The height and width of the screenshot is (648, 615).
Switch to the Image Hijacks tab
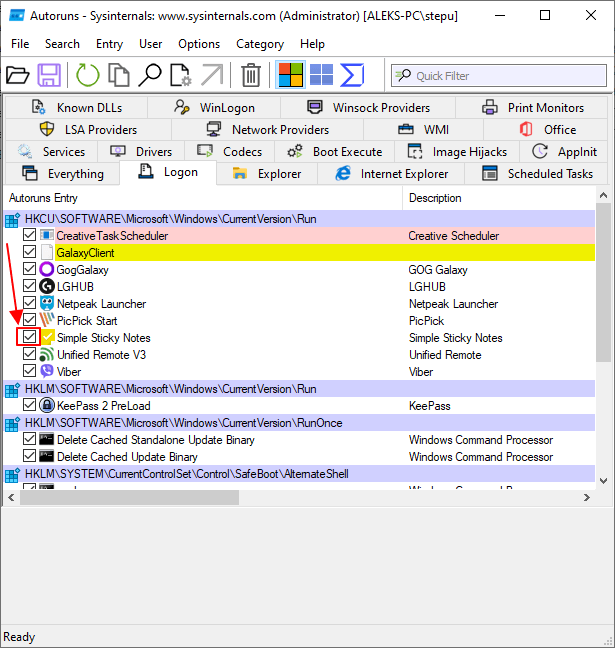pyautogui.click(x=457, y=152)
